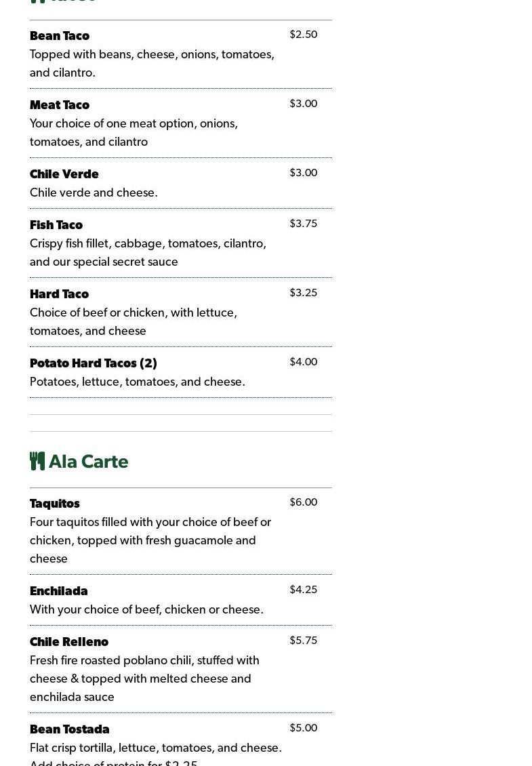Viewport: 532px width, 766px height.
Task: Click the $5.75 Chile Relleno price
Action: click(x=303, y=641)
